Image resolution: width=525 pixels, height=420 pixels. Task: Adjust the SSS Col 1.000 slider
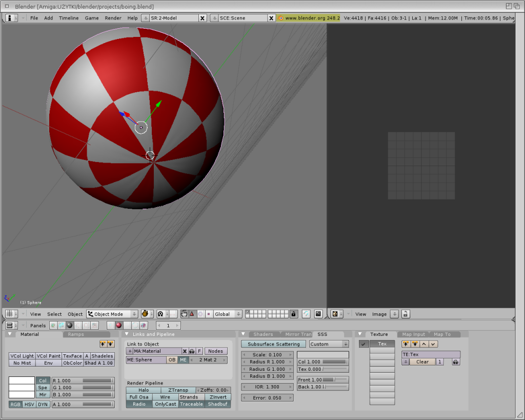[323, 362]
